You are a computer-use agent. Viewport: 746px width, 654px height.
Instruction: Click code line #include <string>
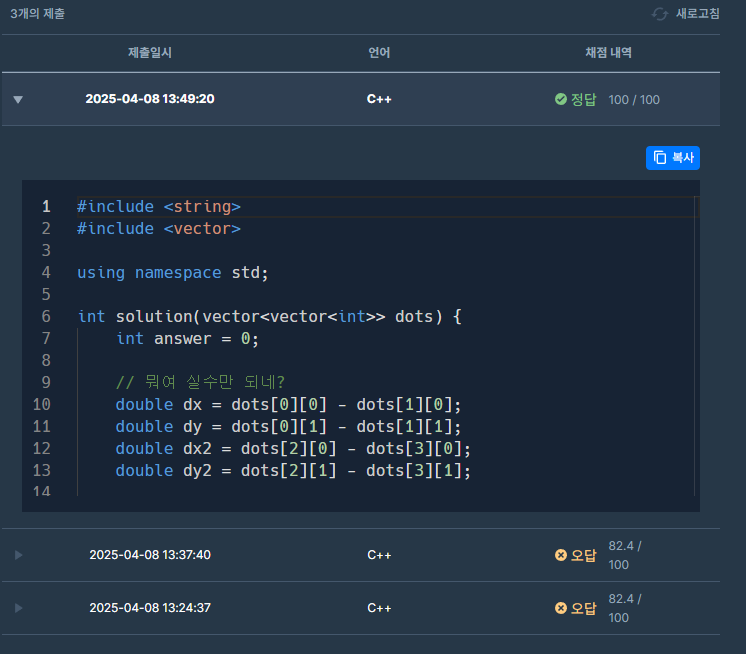[159, 206]
